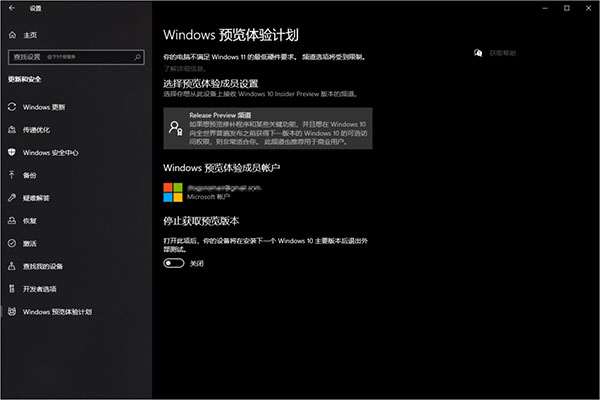Click the 获取帮助 link

pos(502,53)
